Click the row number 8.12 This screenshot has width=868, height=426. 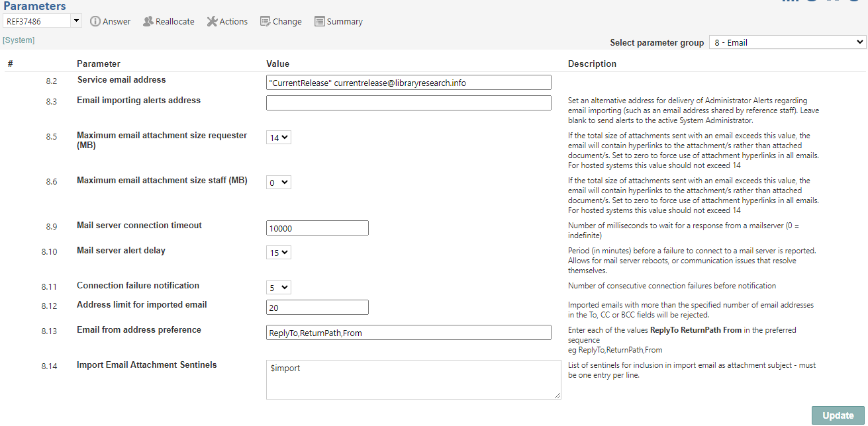coord(49,306)
